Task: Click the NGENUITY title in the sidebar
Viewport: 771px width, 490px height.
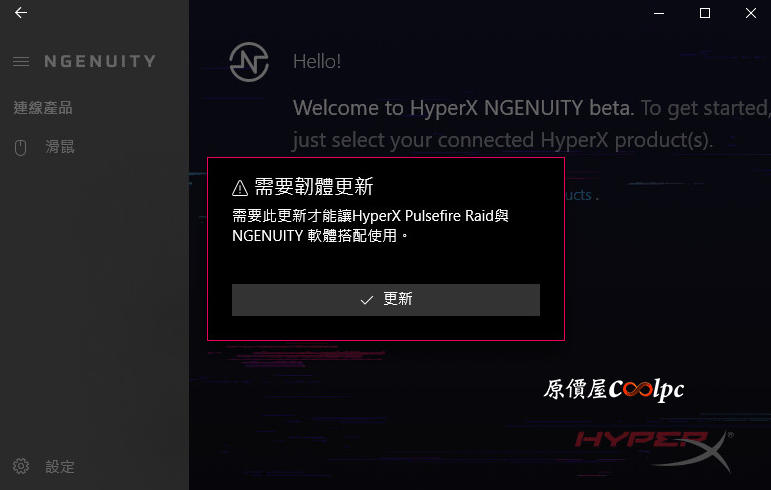Action: [x=100, y=61]
